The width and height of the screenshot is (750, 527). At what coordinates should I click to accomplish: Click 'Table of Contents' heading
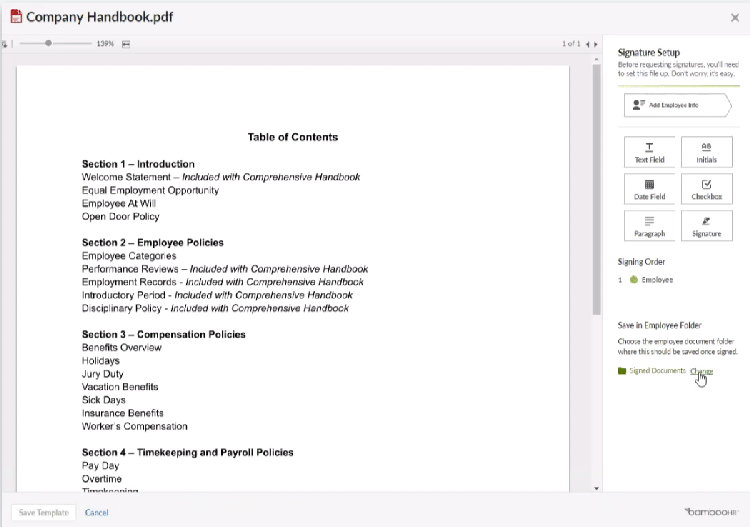point(293,137)
